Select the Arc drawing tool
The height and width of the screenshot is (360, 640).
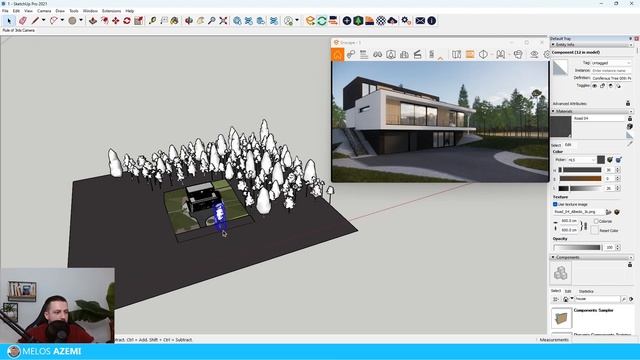(53, 20)
